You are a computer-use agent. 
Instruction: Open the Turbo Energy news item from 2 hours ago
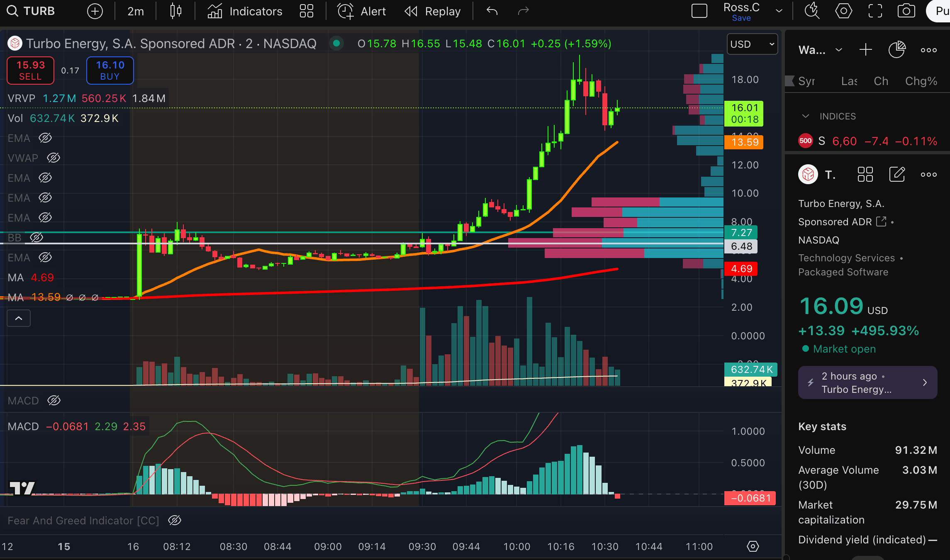tap(867, 382)
